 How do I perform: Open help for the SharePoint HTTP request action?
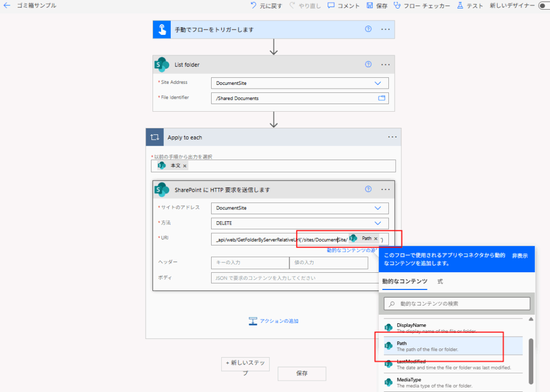coord(368,189)
